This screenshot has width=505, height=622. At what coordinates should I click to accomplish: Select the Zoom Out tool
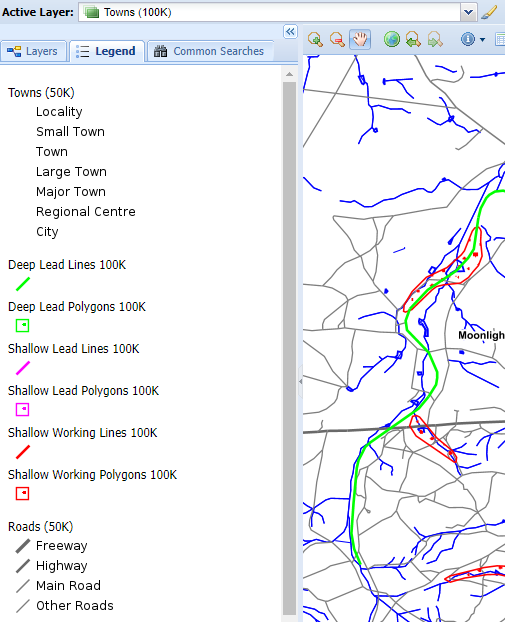tap(337, 40)
